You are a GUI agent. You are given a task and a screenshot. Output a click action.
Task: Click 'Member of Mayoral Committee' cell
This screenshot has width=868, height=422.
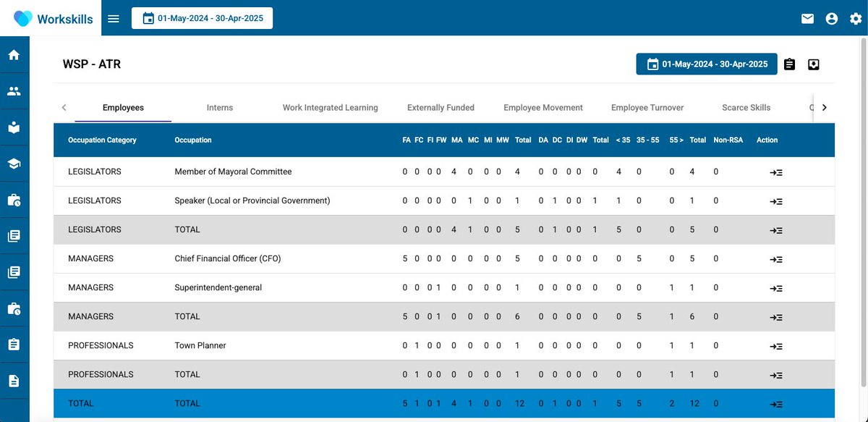click(233, 172)
